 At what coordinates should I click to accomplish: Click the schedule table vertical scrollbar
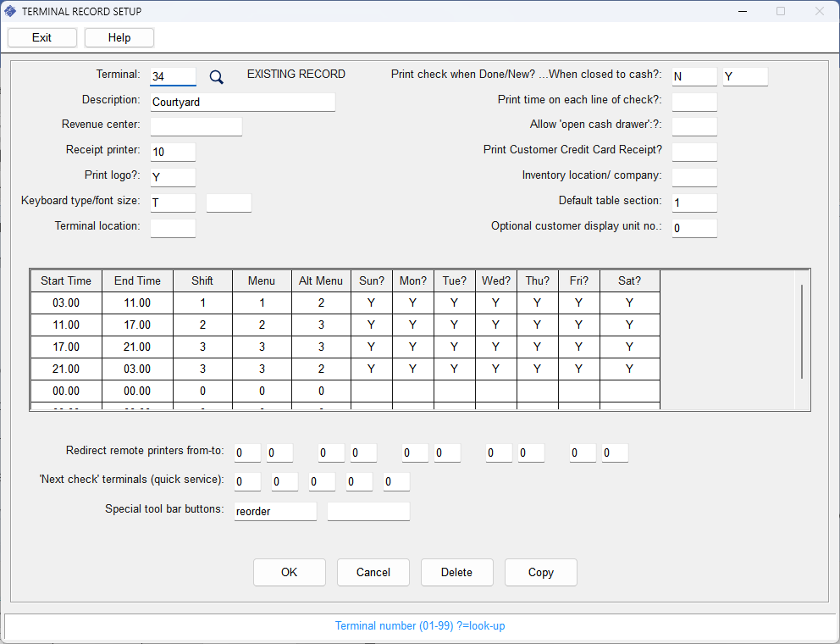(x=801, y=332)
